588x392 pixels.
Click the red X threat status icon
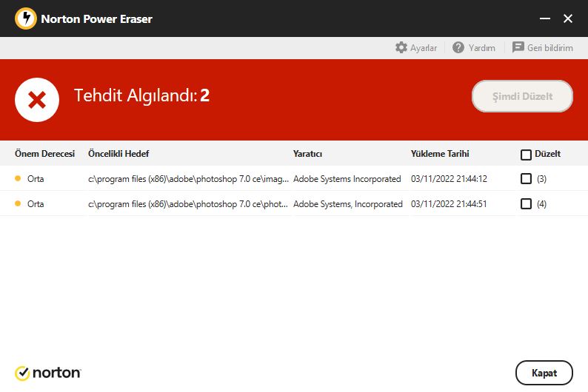[x=37, y=100]
